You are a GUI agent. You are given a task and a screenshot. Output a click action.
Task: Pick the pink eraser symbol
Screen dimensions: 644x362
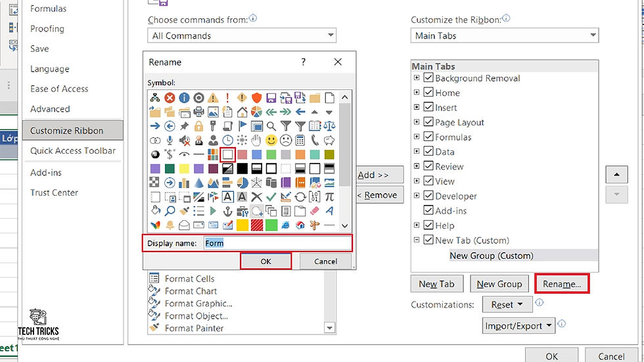tap(315, 211)
